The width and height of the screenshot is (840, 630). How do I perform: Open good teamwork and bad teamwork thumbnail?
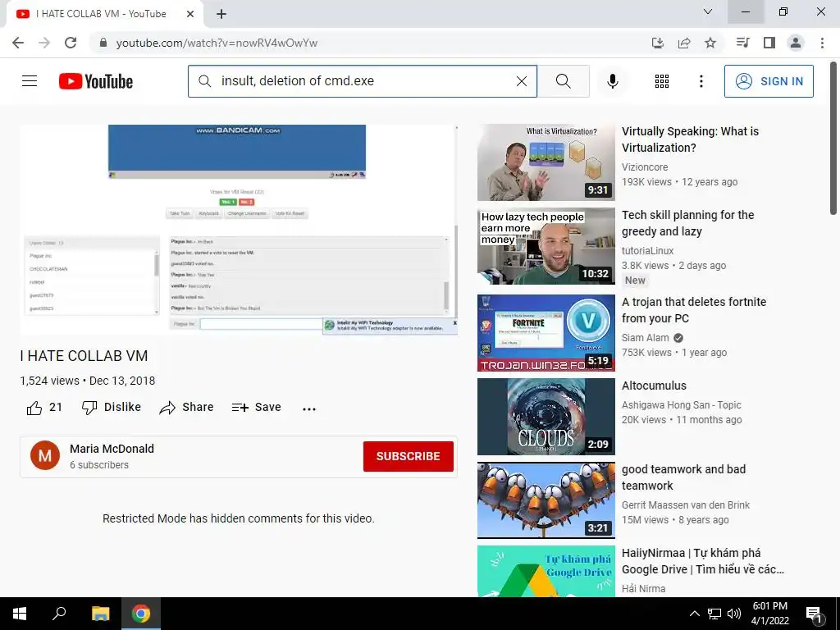tap(546, 500)
